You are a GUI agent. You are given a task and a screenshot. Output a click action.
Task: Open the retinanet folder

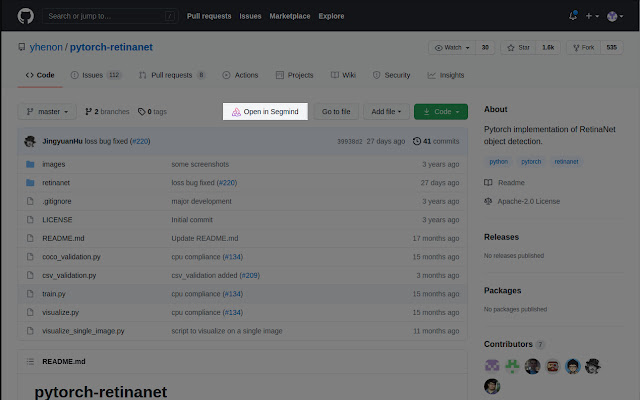[56, 183]
